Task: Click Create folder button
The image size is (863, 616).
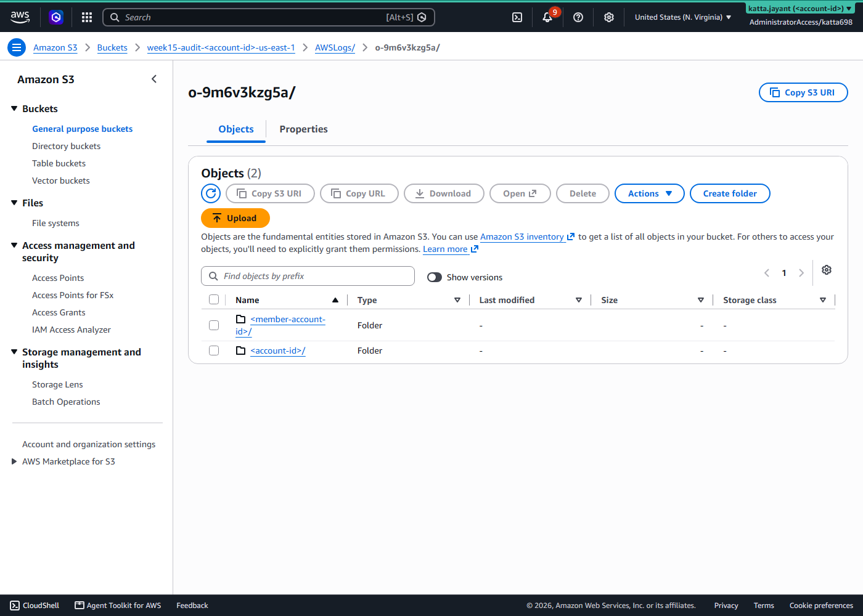Action: click(x=730, y=193)
